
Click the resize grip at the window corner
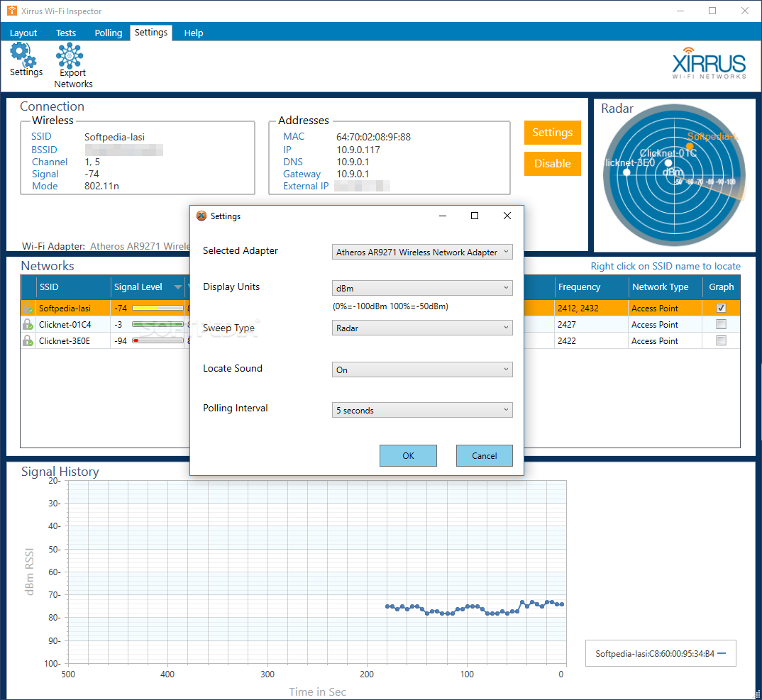756,694
